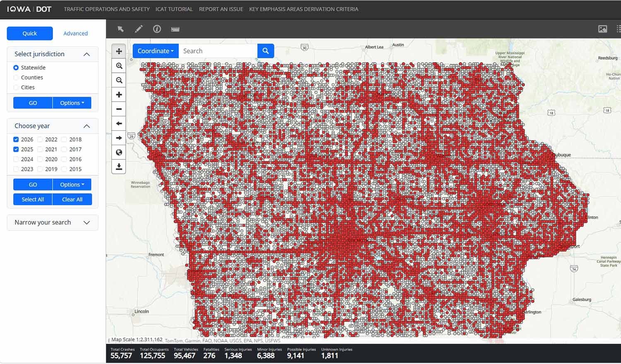Image resolution: width=621 pixels, height=364 pixels.
Task: Open ICAT Tutorial from top menu
Action: click(x=174, y=9)
